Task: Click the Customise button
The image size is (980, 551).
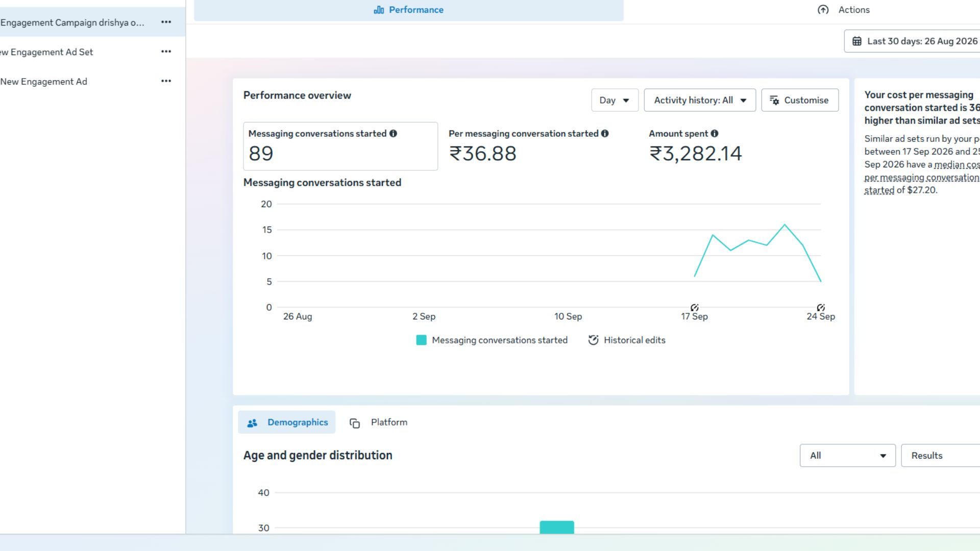Action: pos(800,101)
